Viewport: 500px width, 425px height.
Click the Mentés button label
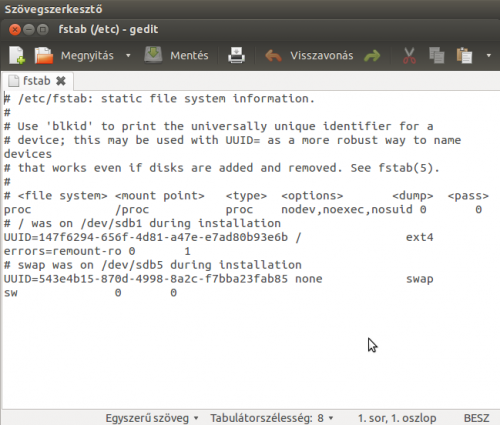pos(189,56)
